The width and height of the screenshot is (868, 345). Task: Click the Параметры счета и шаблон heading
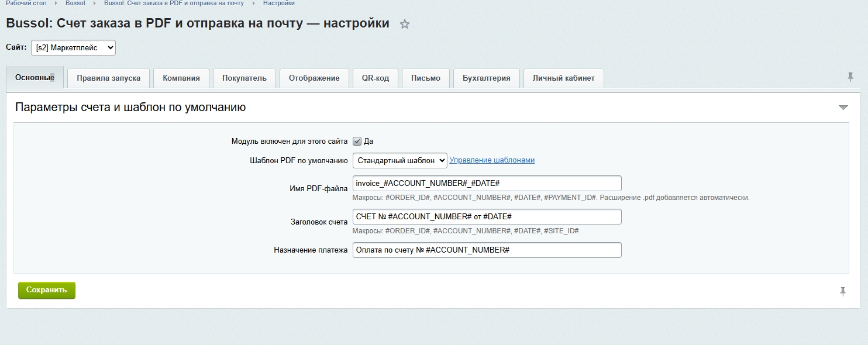pos(130,108)
